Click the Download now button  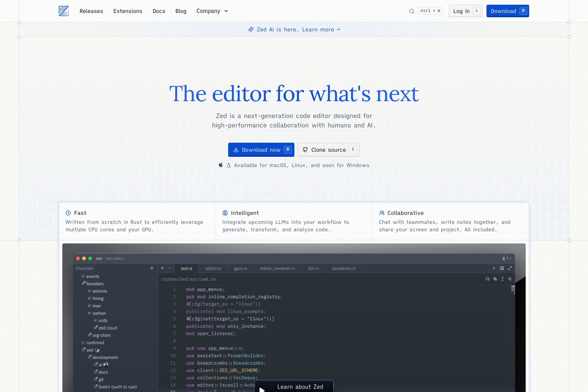click(x=261, y=150)
